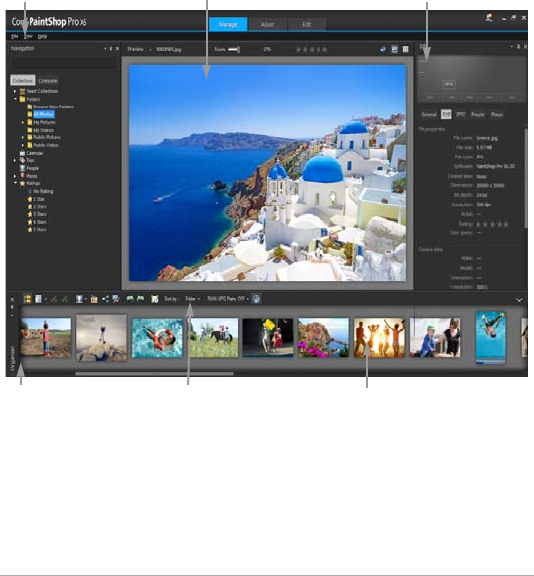Click the first rotate icon in Organizer toolbar

[x=54, y=299]
